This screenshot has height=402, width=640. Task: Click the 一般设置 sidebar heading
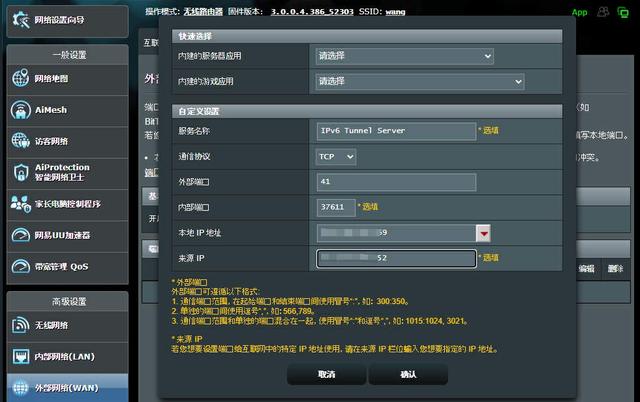(69, 55)
